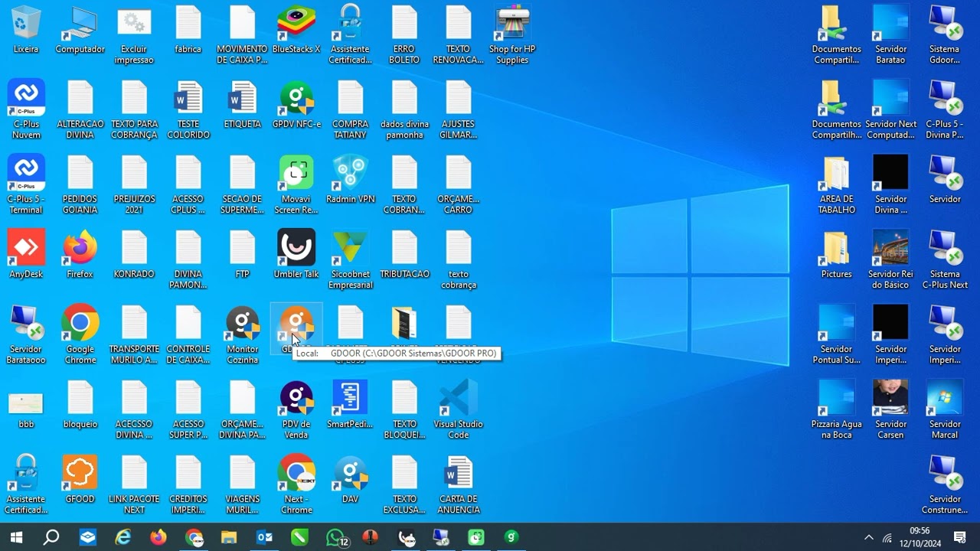Open the notification center
This screenshot has width=980, height=551.
pos(960,537)
